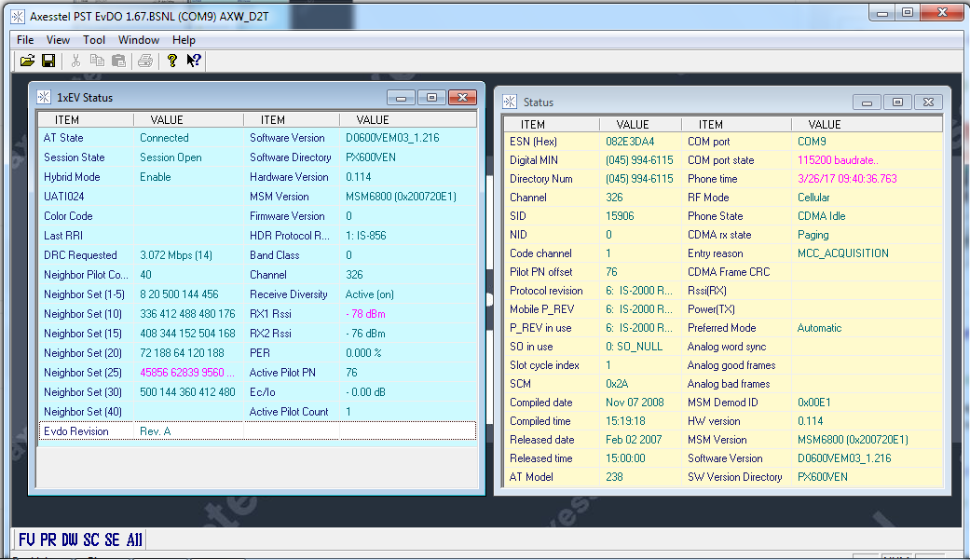Click COM port state 115200 baudrate value

click(838, 160)
